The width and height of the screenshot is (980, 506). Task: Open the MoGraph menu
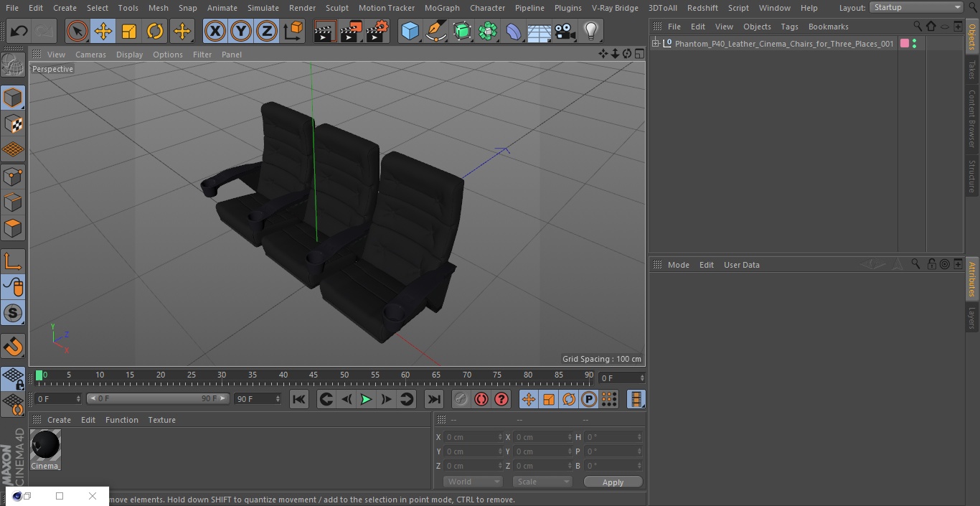[442, 8]
